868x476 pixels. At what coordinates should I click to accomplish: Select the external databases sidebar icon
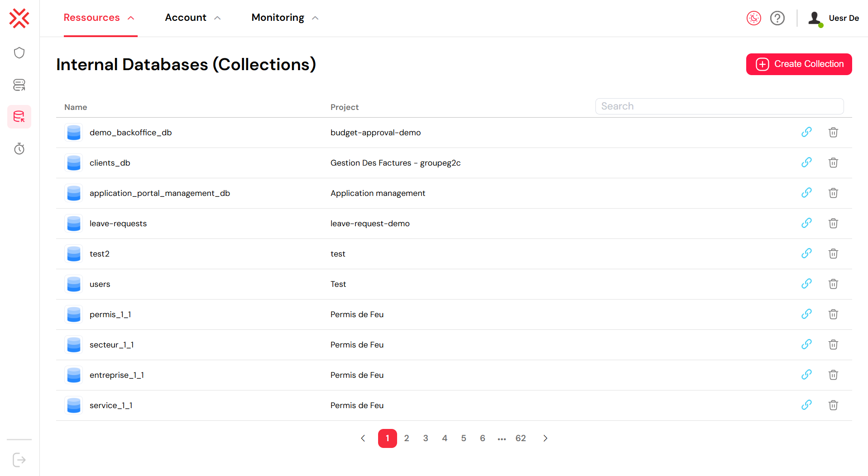pyautogui.click(x=19, y=85)
